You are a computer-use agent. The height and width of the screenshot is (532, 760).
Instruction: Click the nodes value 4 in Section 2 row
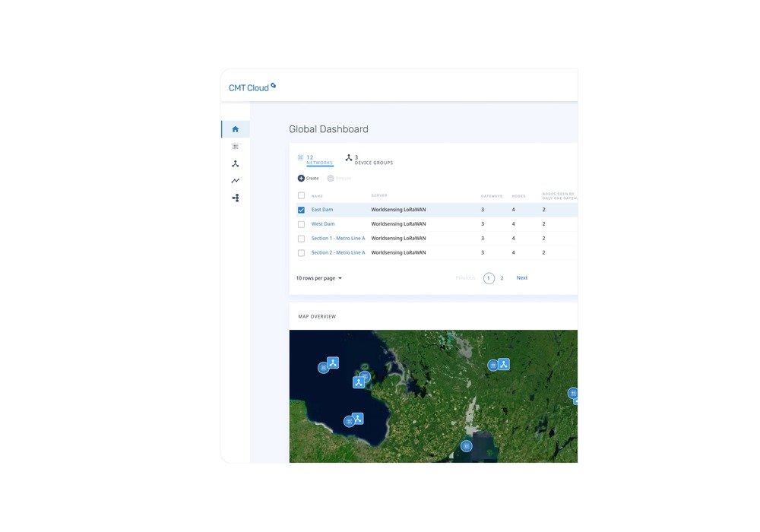point(513,252)
